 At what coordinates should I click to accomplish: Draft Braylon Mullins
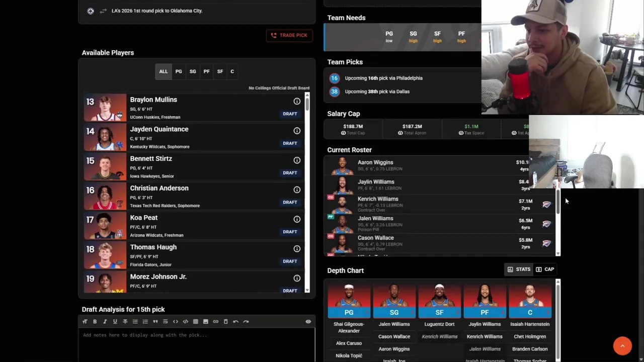point(290,114)
